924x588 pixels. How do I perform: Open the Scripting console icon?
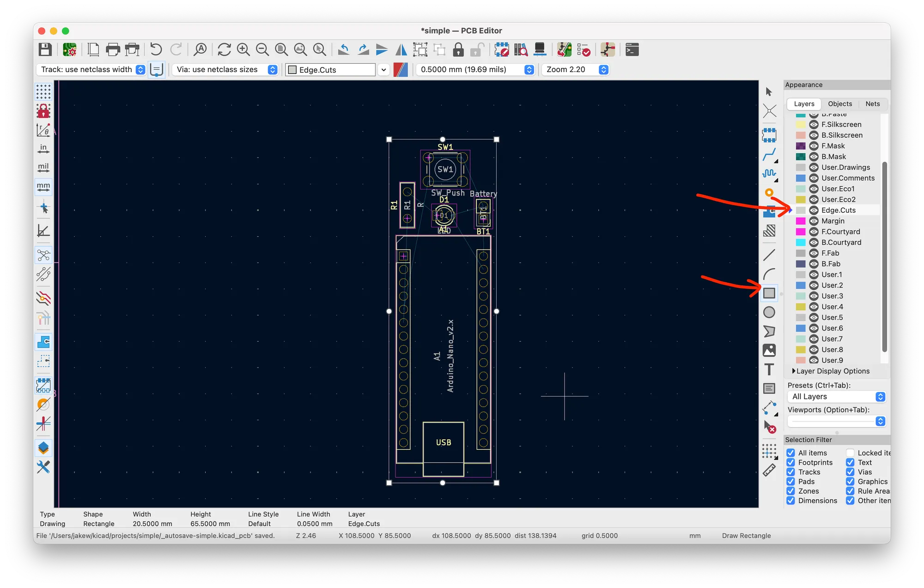[x=632, y=49]
